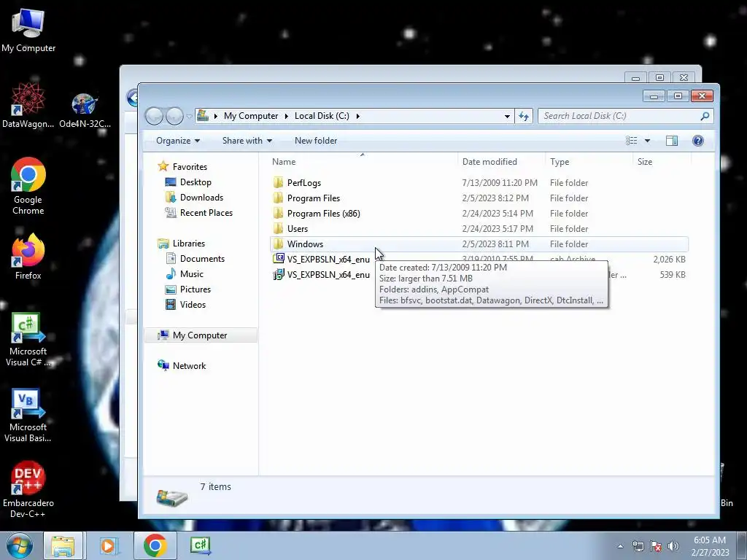Click the Start button orb
Screen dimensions: 747x560
pos(20,545)
